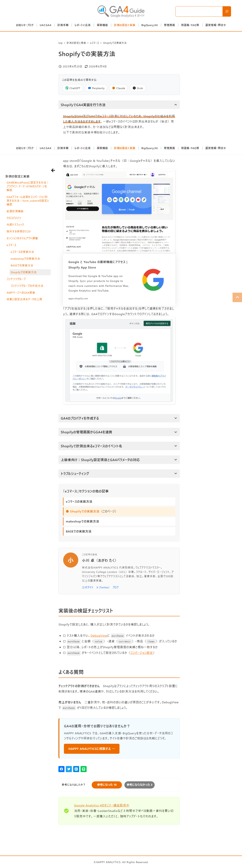242x868 pixels.
Task: Open 拡張計測機能 in the sidebar
Action: pyautogui.click(x=15, y=211)
